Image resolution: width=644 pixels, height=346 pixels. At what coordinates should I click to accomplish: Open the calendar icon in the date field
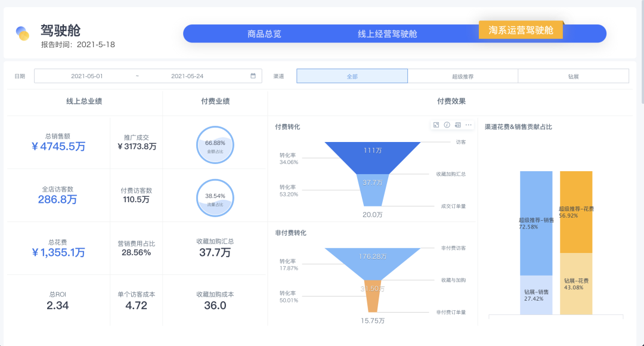[253, 76]
